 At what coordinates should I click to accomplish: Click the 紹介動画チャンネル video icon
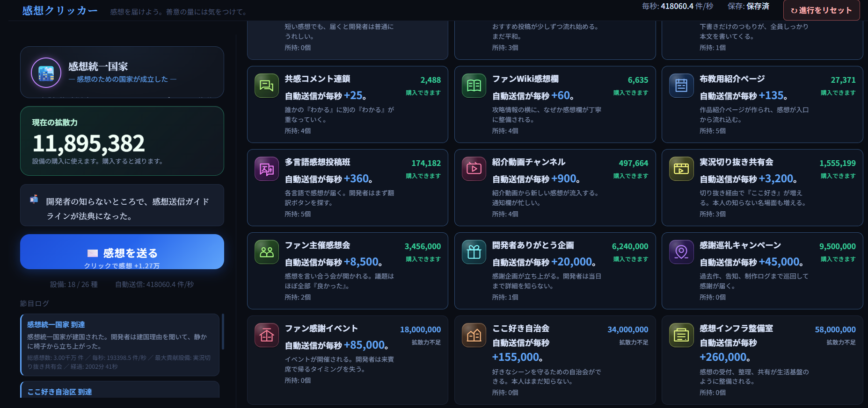click(474, 169)
